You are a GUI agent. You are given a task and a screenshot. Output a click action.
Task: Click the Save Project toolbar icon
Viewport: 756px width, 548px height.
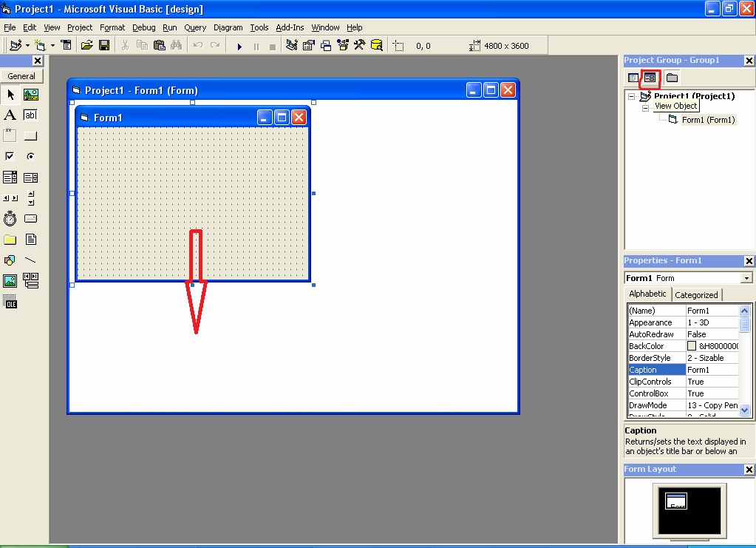click(103, 45)
